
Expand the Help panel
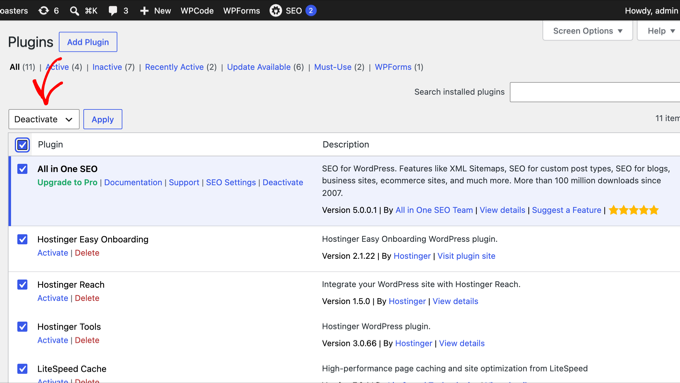point(660,31)
